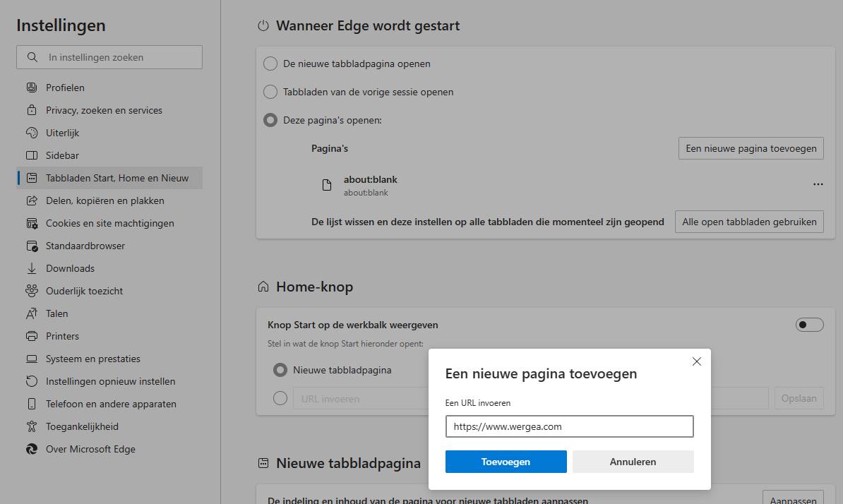Click 'Alle open tabbladen gebruiken' button

(x=748, y=222)
